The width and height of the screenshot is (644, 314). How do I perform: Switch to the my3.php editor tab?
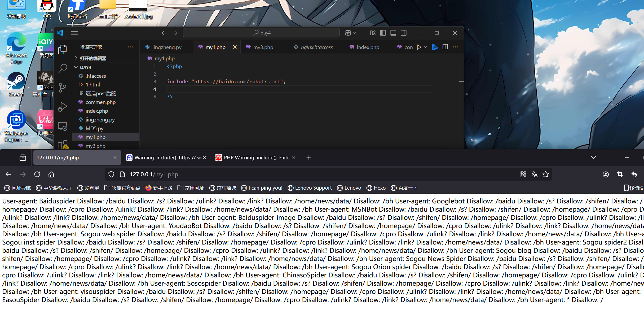[x=263, y=47]
